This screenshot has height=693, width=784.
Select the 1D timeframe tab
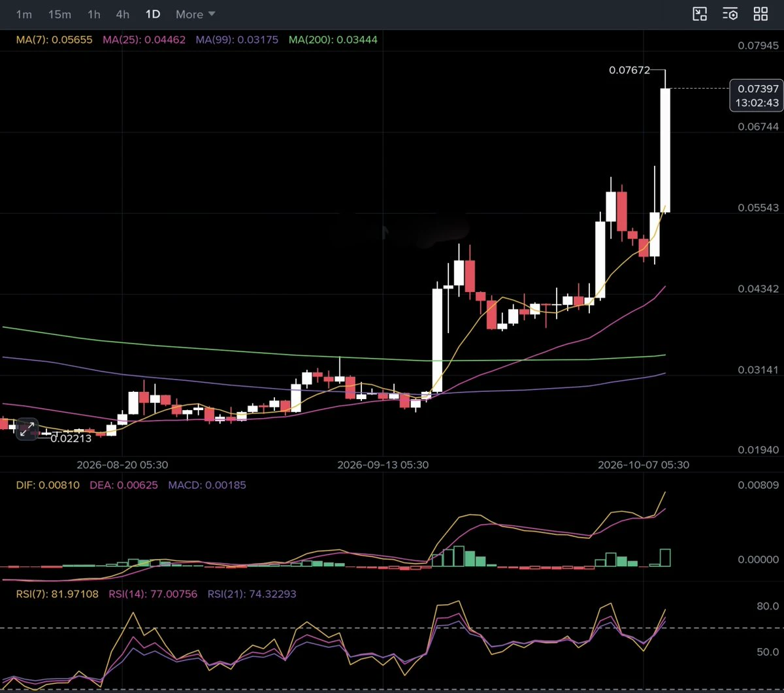pos(152,14)
